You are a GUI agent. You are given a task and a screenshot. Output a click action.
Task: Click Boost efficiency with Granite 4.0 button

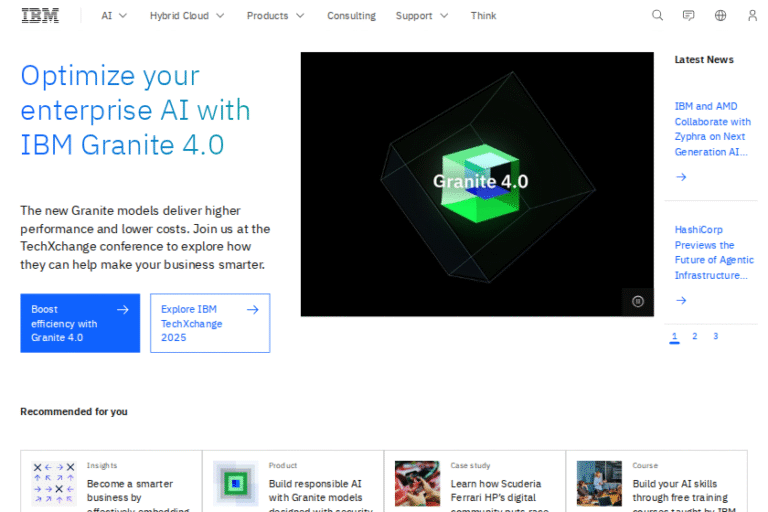pyautogui.click(x=80, y=323)
